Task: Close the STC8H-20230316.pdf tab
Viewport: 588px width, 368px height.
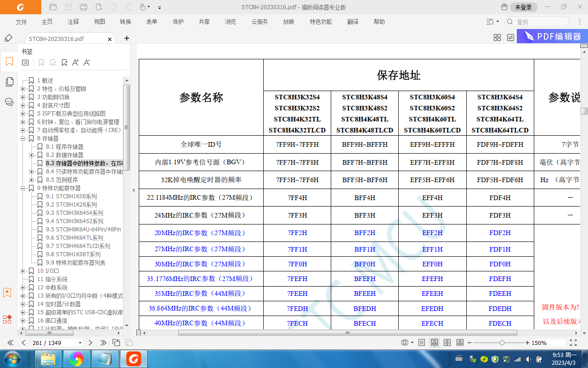Action: tap(110, 39)
